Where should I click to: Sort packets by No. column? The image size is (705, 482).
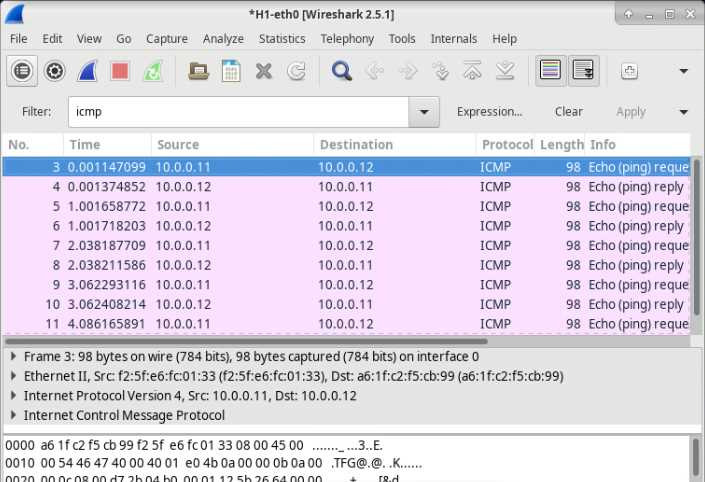(x=32, y=145)
